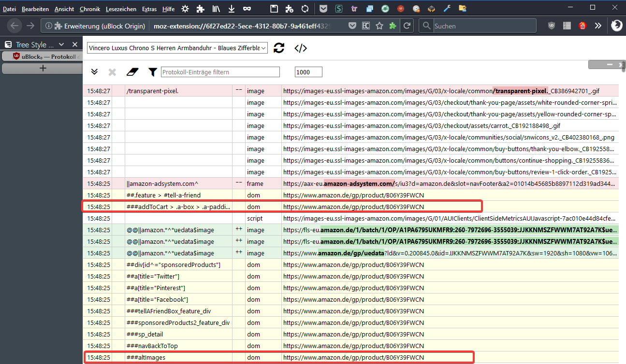Add a new tab with the plus button
This screenshot has width=626, height=364.
pos(43,69)
